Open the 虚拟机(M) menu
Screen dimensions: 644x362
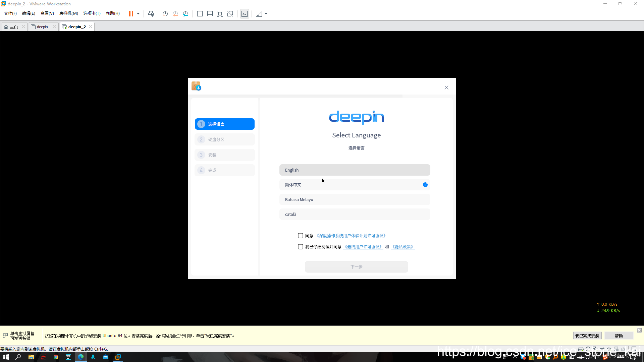click(68, 13)
